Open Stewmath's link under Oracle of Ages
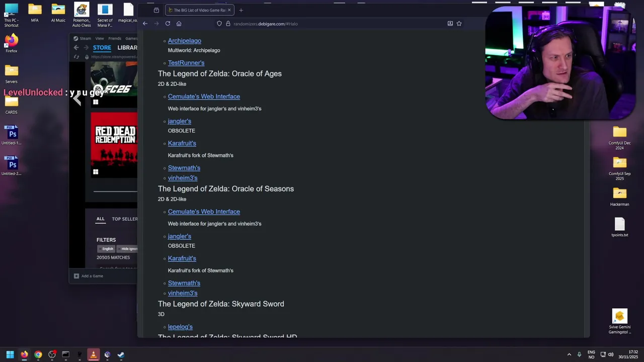This screenshot has width=644, height=362. (184, 168)
